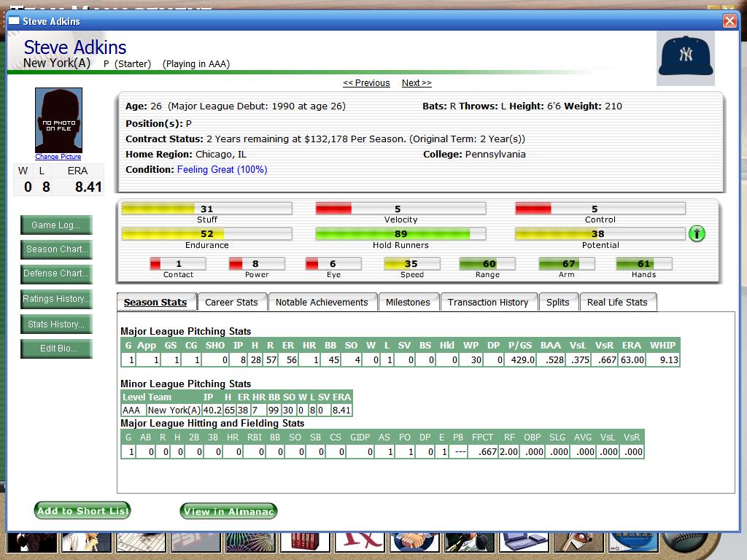
Task: Click the New York(A) team cell in minor stats
Action: point(174,410)
